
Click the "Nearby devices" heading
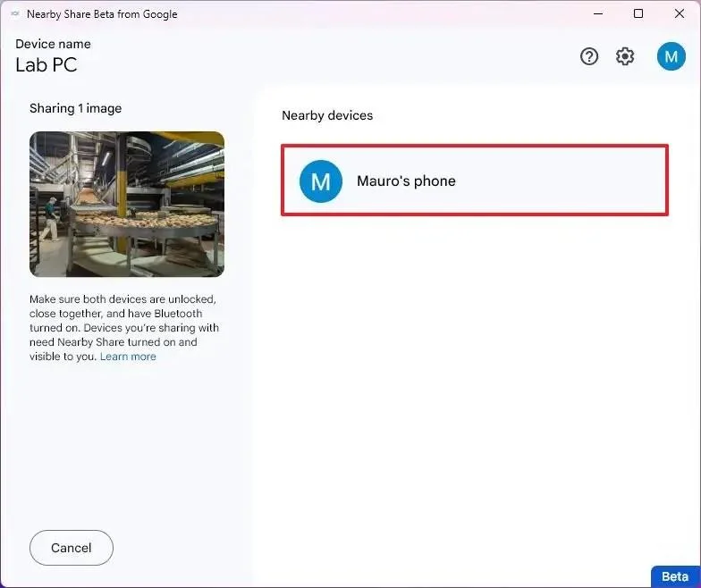coord(327,116)
